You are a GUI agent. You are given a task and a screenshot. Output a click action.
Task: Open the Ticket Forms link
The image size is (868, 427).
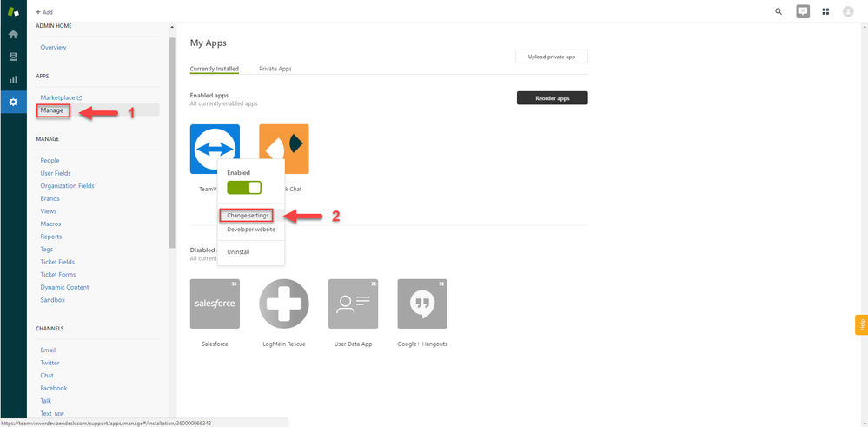pos(58,275)
